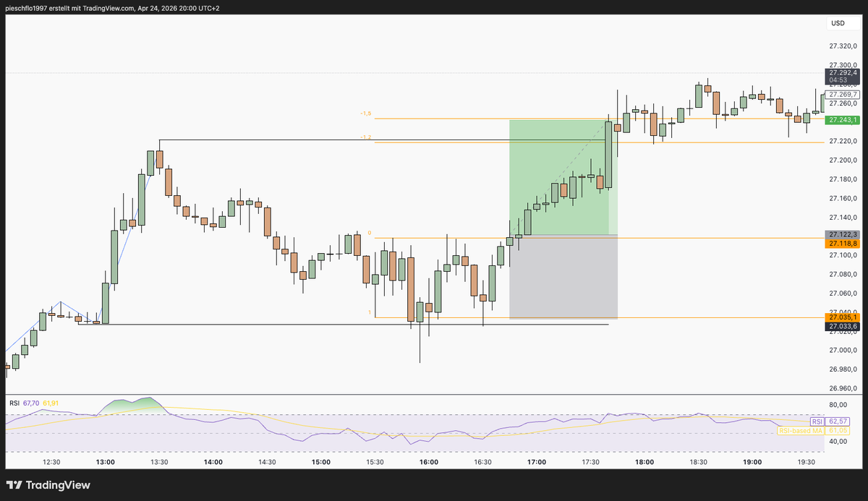Image resolution: width=868 pixels, height=501 pixels.
Task: Click the gray entry price label 27.122,3
Action: (842, 234)
